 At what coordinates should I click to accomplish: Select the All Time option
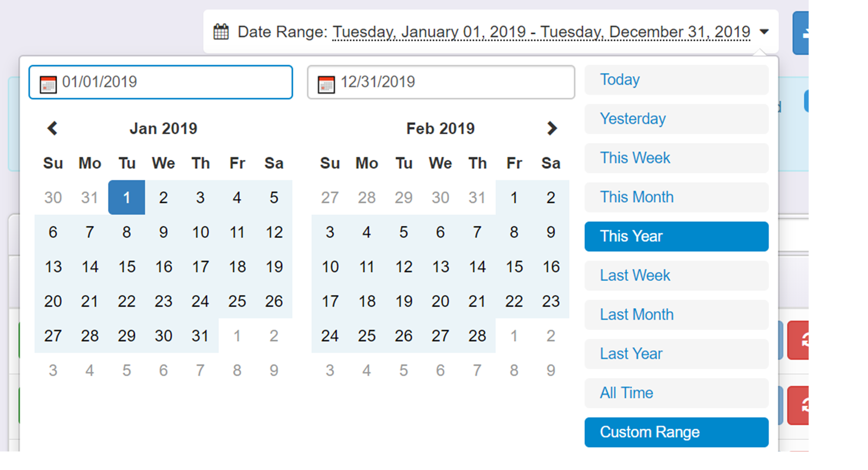click(677, 393)
